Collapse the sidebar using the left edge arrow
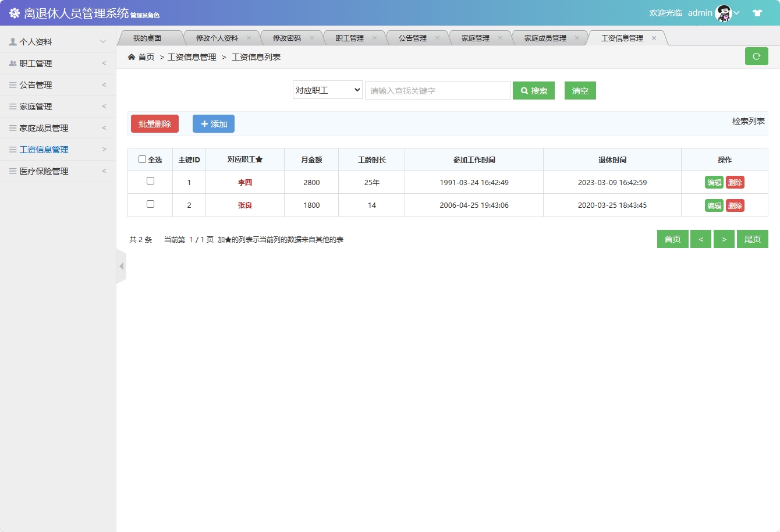Image resolution: width=780 pixels, height=532 pixels. [121, 265]
